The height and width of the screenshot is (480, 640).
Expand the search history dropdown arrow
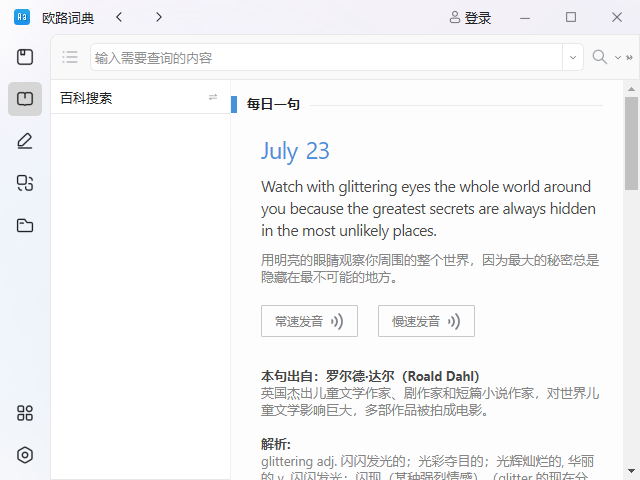pyautogui.click(x=573, y=58)
